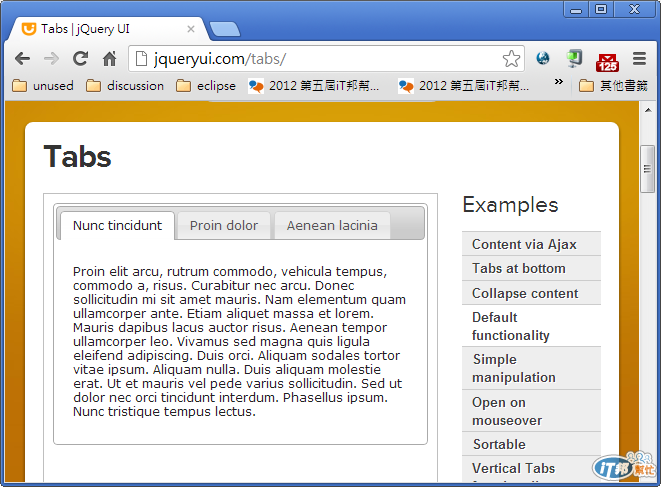661x487 pixels.
Task: Open the second 2012 第五屆iT邦幫 bookmark
Action: click(x=463, y=86)
